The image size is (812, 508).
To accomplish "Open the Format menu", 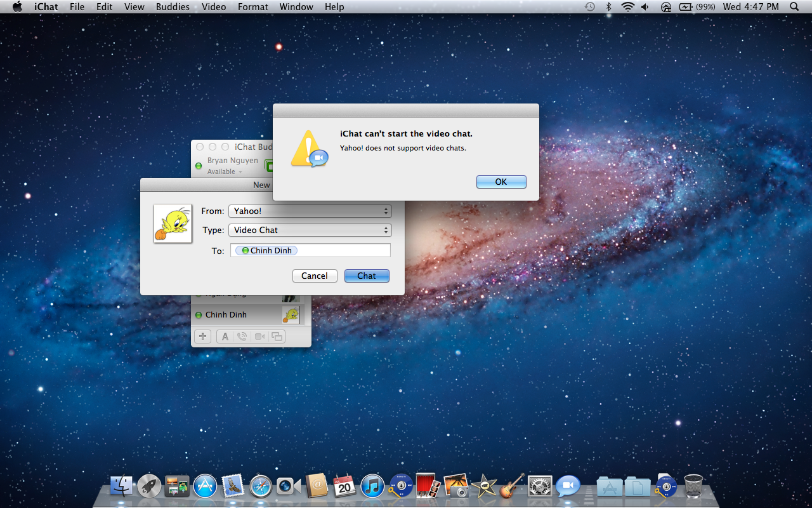I will [253, 7].
